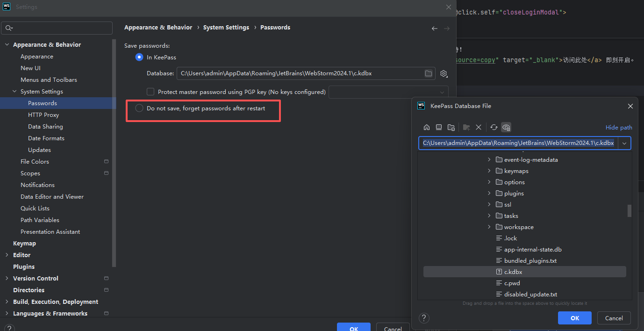Select the bundled_plugins.txt file
The height and width of the screenshot is (331, 644).
(x=530, y=260)
